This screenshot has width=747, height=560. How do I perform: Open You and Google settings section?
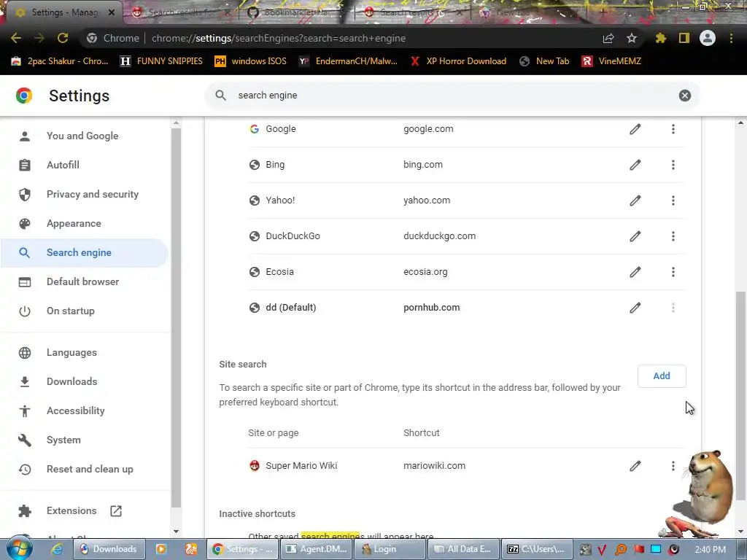pos(85,136)
